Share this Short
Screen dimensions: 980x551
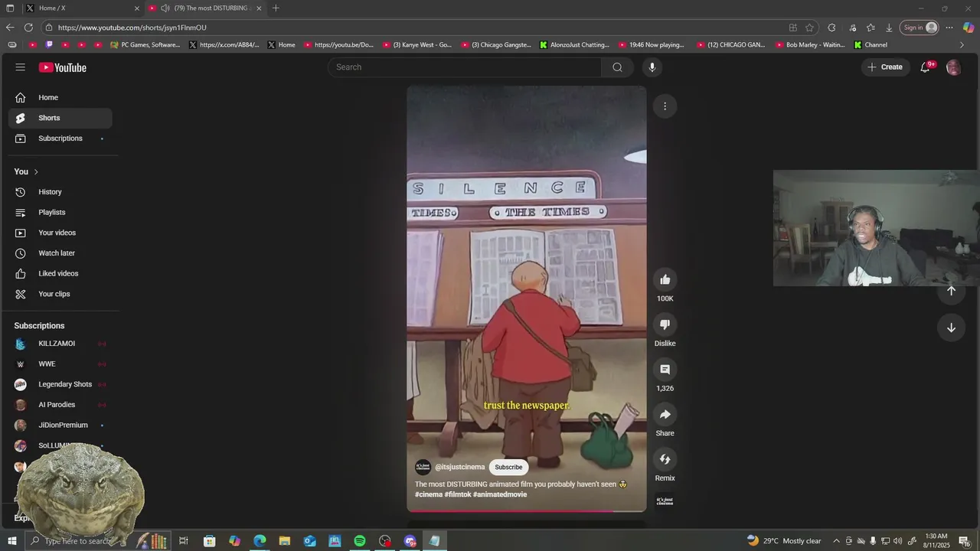coord(665,415)
